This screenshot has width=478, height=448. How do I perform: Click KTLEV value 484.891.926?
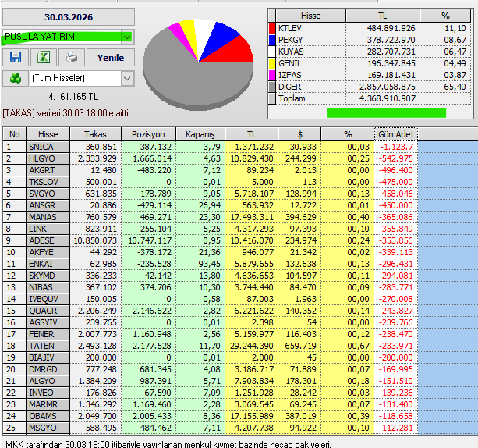pyautogui.click(x=391, y=28)
